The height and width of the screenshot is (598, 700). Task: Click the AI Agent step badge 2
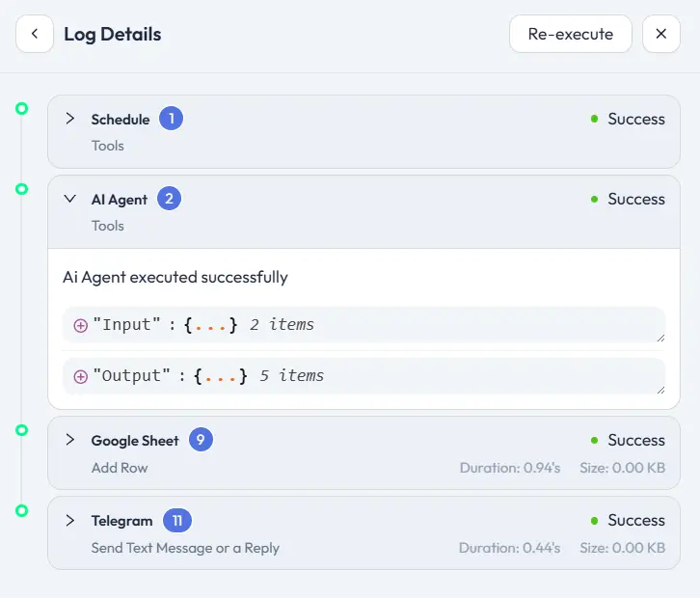[x=169, y=199]
